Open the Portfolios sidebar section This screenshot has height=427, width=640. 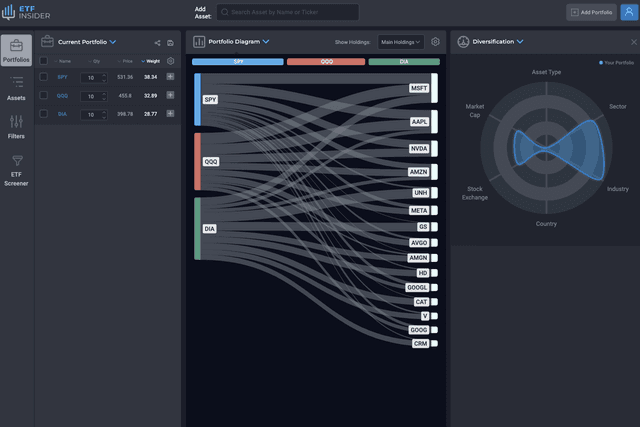tap(16, 50)
